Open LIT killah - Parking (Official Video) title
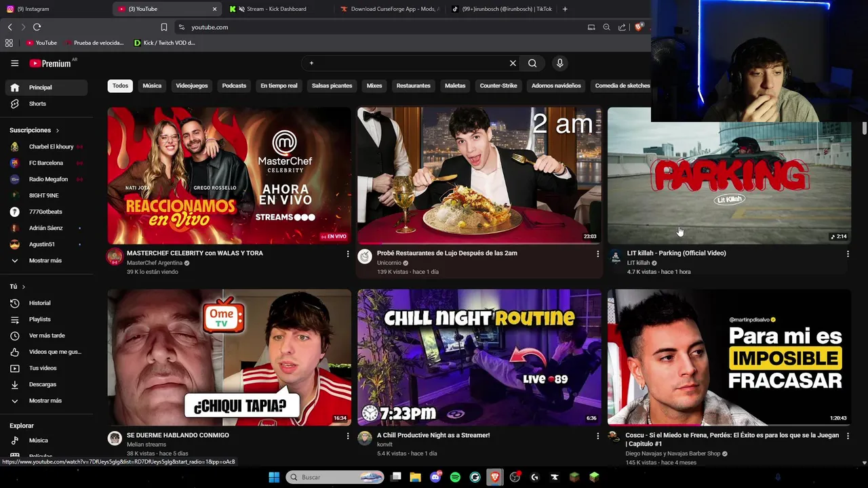 (676, 253)
